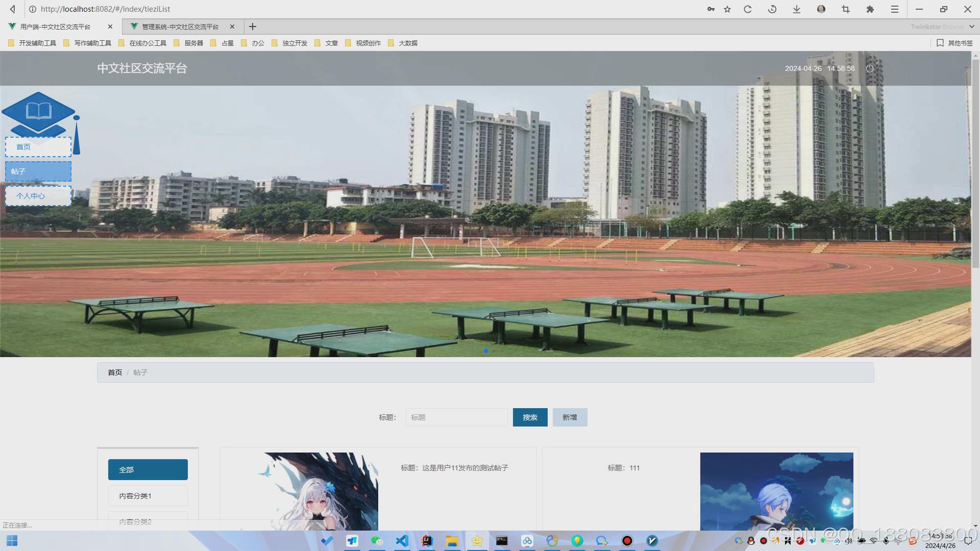Open browsing history clock icon
Viewport: 980px width, 551px height.
click(772, 9)
